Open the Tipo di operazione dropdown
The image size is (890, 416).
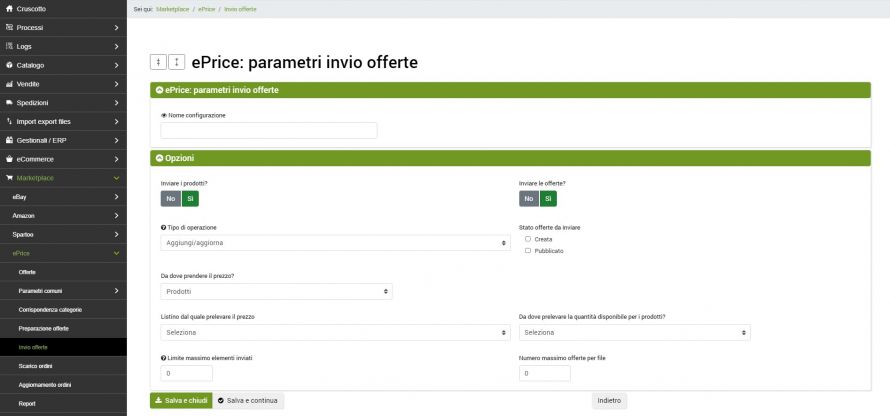click(335, 243)
